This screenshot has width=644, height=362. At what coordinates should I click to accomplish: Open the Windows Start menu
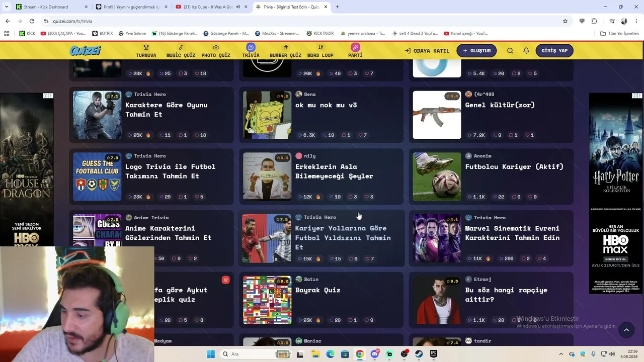click(210, 354)
